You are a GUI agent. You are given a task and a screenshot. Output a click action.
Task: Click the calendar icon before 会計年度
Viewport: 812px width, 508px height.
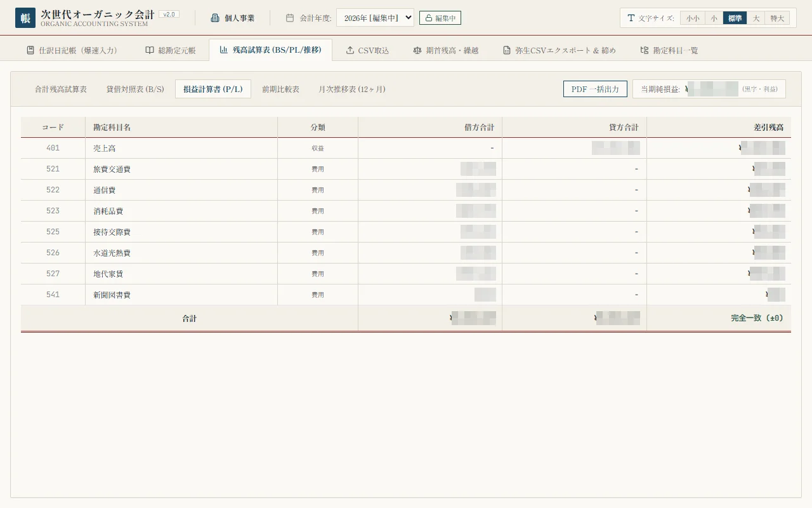[x=290, y=18]
